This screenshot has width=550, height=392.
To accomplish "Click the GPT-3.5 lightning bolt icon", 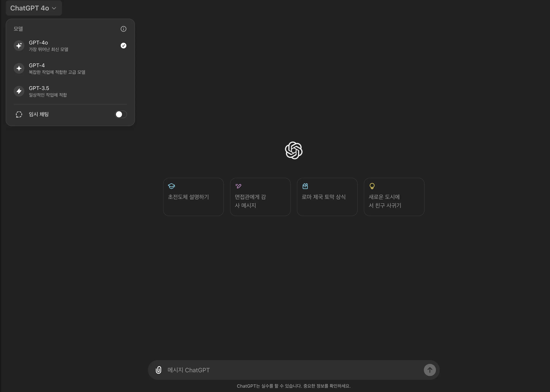I will (19, 91).
